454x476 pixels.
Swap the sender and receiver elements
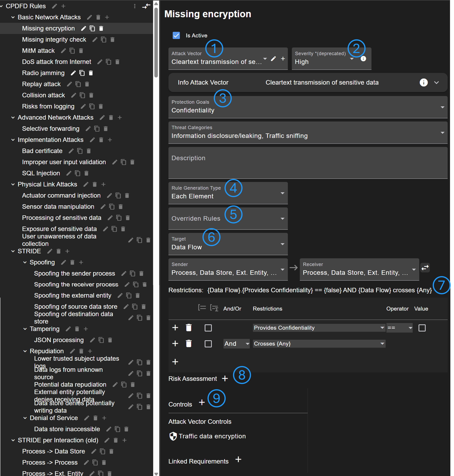tap(425, 267)
